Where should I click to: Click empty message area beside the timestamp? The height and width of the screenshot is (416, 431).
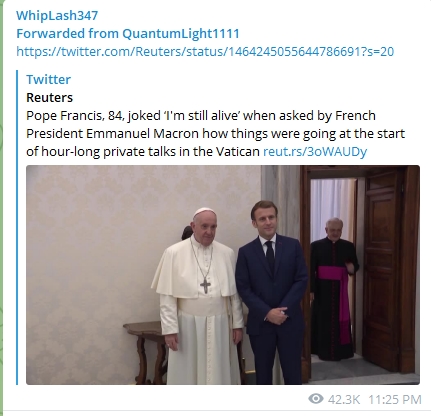point(160,399)
